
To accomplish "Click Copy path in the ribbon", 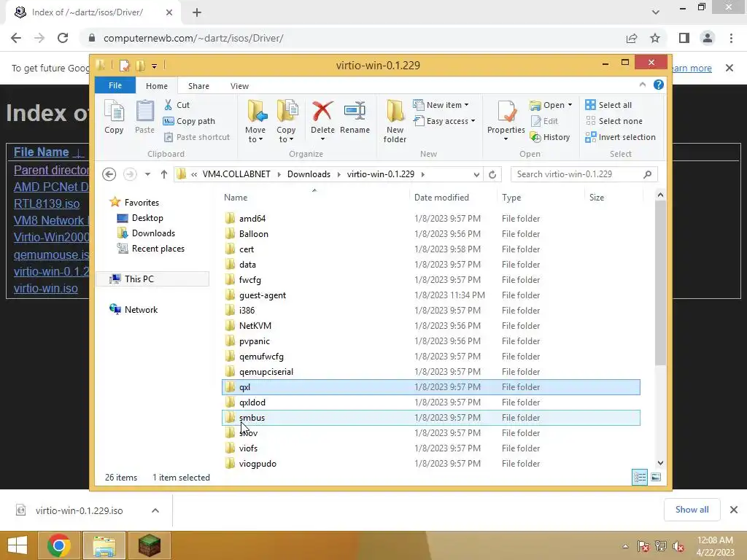I will (189, 121).
